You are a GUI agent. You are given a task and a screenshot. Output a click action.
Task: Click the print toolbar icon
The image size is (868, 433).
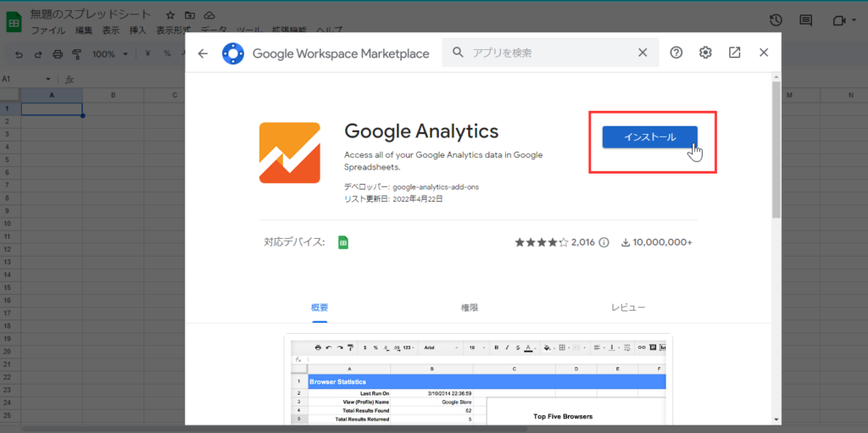coord(58,54)
